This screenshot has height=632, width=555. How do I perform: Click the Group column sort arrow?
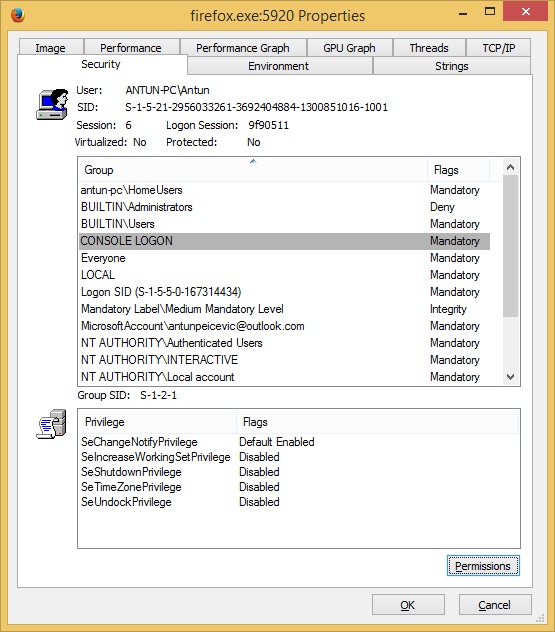coord(253,161)
